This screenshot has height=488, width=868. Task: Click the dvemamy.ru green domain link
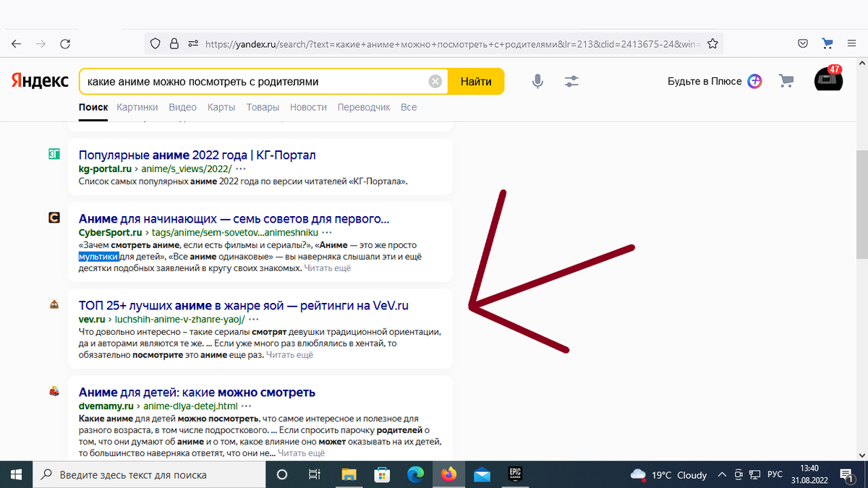pos(106,406)
